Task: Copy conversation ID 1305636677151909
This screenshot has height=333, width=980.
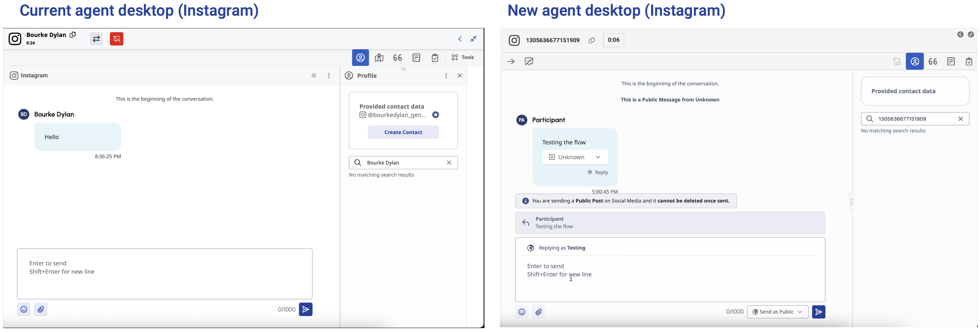Action: [x=592, y=40]
